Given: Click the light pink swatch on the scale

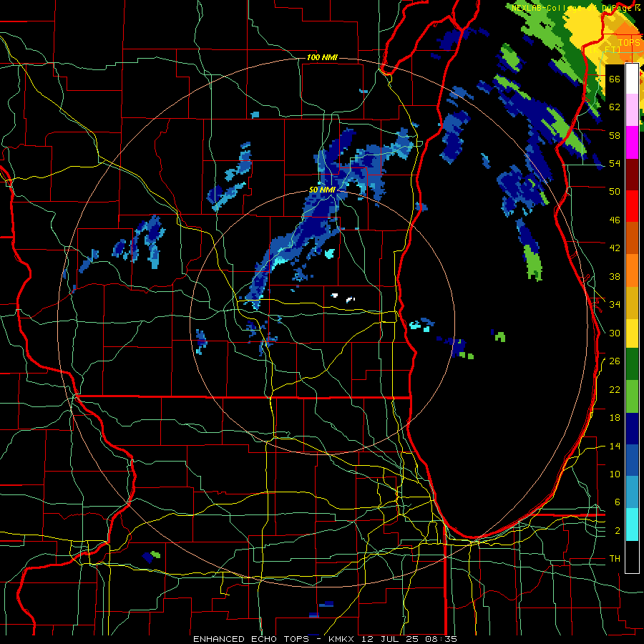Looking at the screenshot, I should click(632, 110).
